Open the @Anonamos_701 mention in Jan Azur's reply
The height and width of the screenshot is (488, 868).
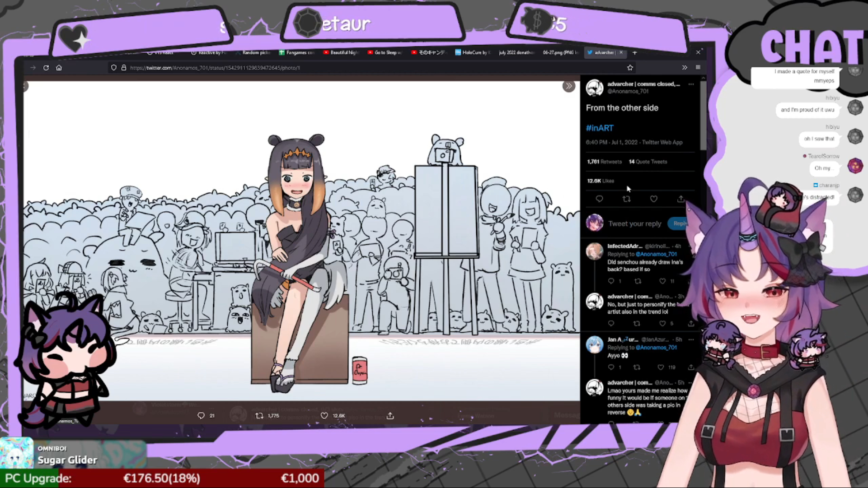(x=656, y=348)
